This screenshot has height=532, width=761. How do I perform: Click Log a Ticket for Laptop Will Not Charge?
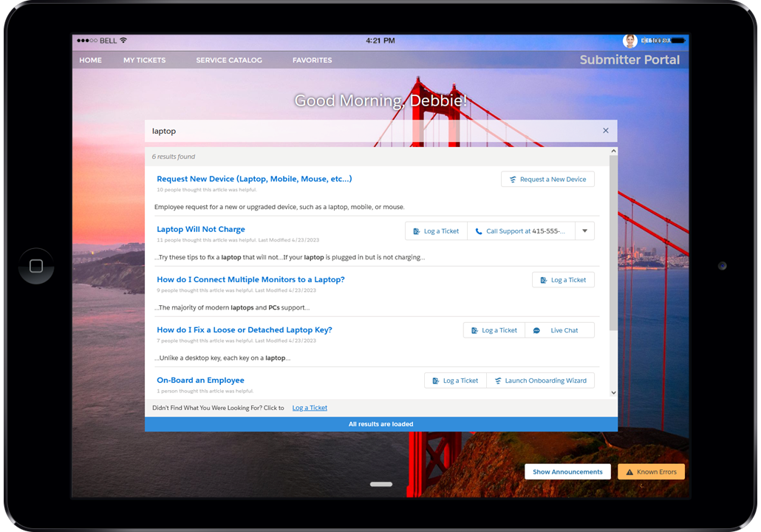[x=436, y=231]
